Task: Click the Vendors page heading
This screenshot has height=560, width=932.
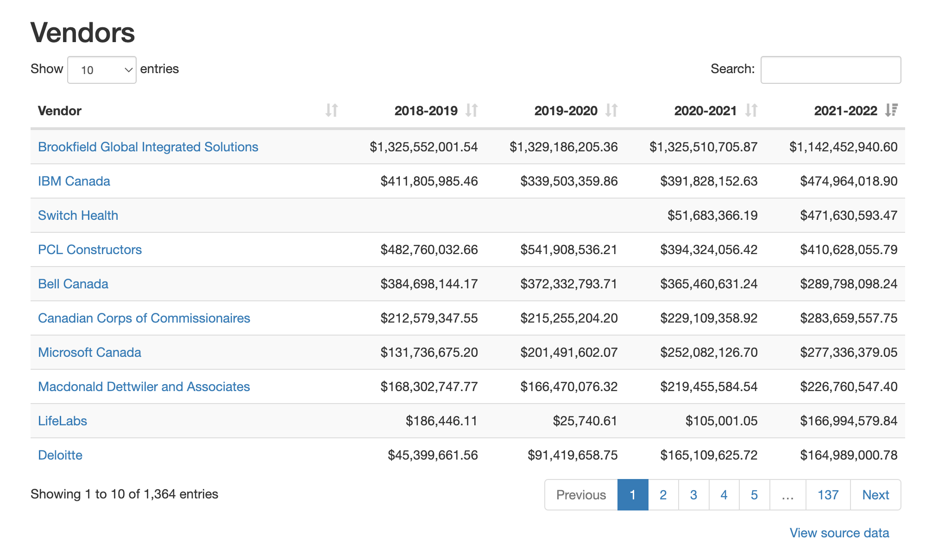Action: 82,32
